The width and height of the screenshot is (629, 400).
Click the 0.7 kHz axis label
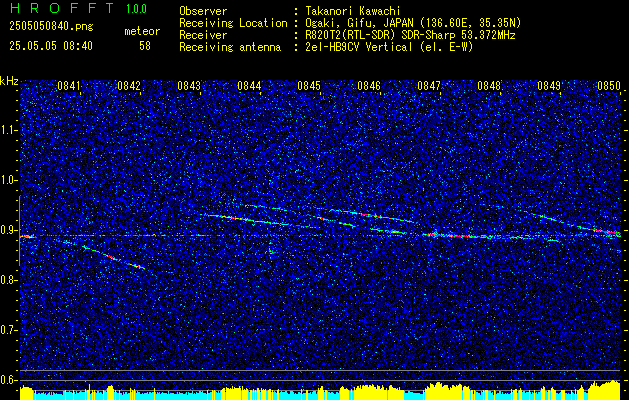coord(8,330)
